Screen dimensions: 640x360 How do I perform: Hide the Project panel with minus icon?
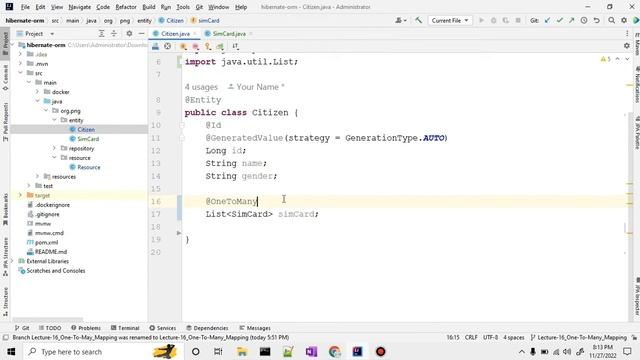pos(141,33)
